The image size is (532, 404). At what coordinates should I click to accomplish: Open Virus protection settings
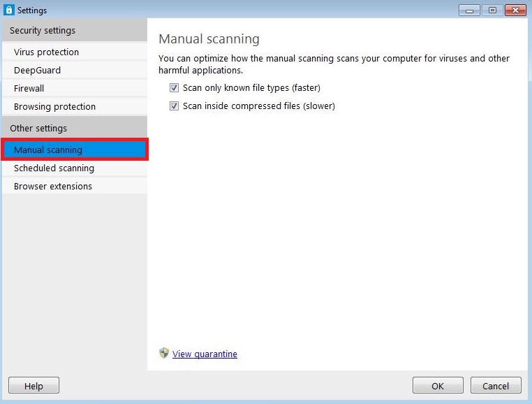[75, 52]
